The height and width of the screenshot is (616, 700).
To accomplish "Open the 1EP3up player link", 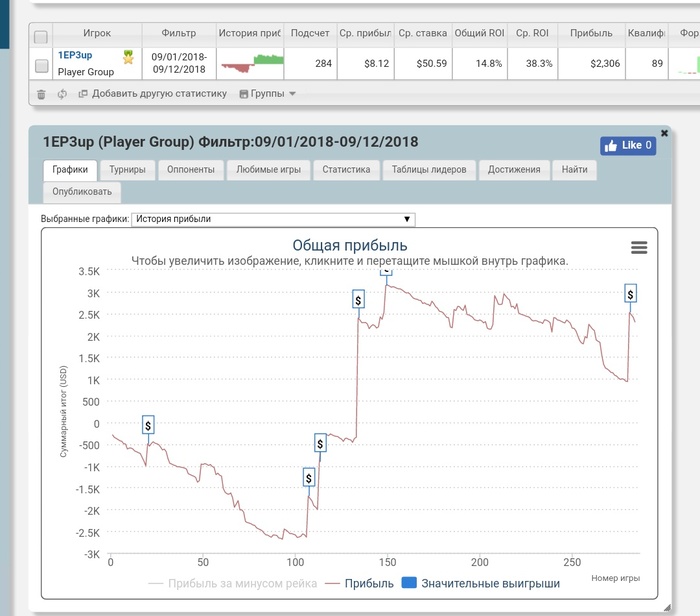I will point(75,55).
